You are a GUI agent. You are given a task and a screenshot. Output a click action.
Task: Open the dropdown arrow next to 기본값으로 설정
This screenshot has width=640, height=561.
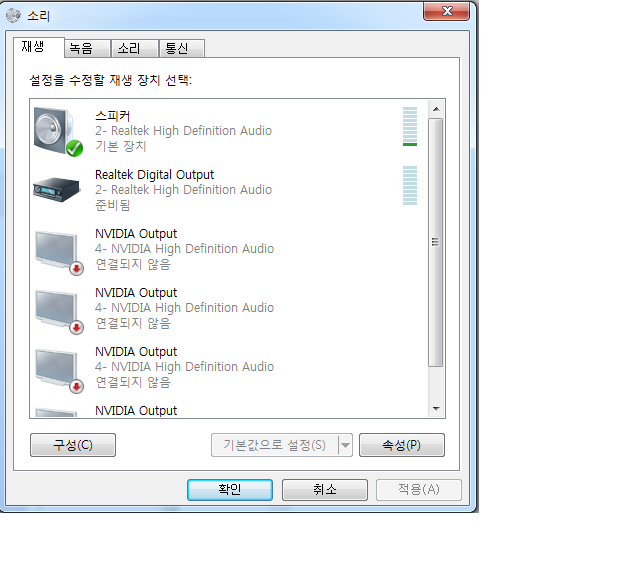tap(345, 445)
